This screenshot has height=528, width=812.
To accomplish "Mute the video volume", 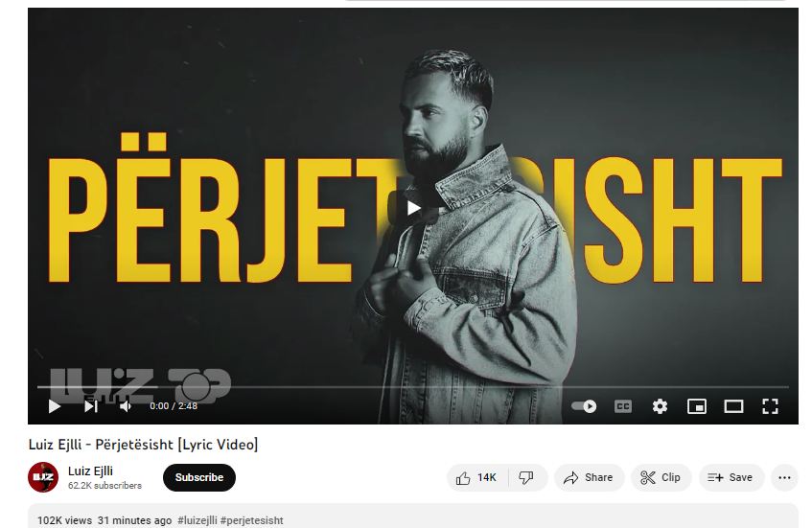I will click(126, 406).
